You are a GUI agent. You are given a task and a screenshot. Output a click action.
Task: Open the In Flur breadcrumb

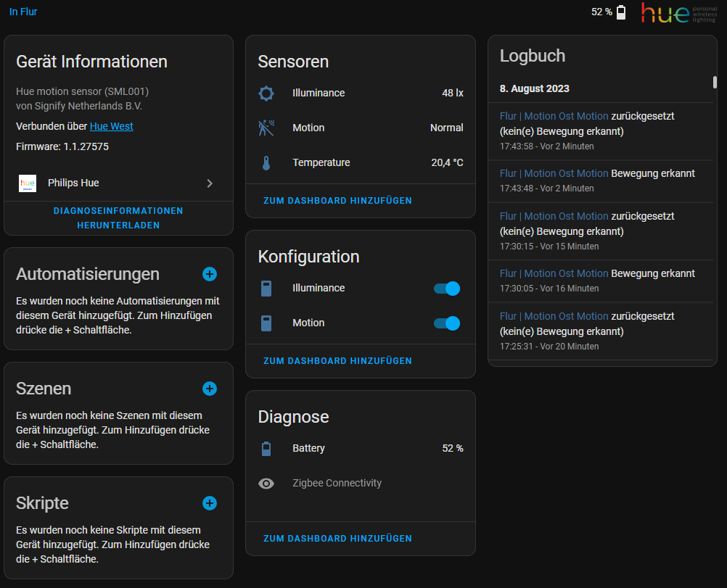pyautogui.click(x=22, y=12)
